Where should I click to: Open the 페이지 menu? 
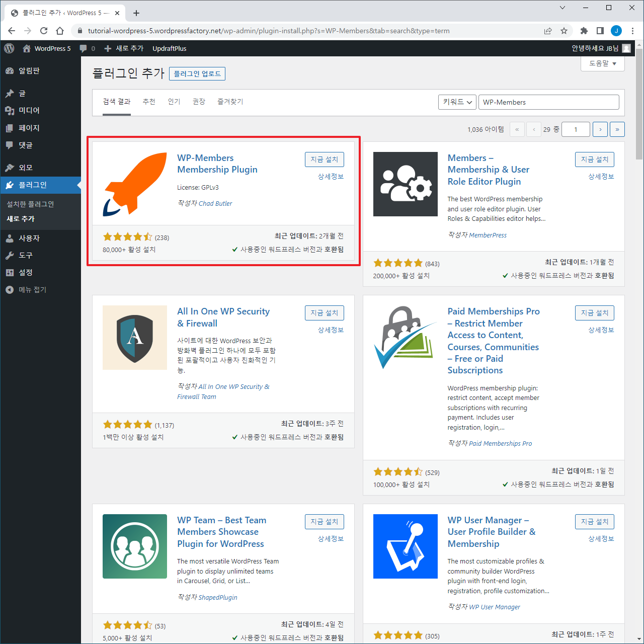[40, 128]
